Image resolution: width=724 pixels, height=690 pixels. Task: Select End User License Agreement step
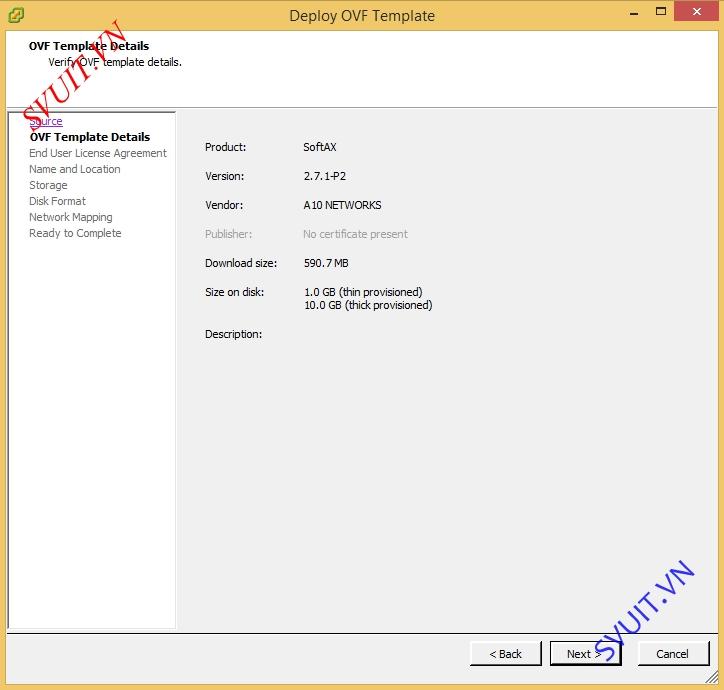98,153
